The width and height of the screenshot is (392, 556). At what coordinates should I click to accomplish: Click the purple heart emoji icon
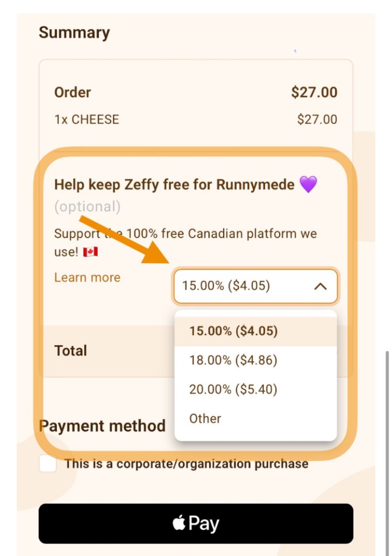[x=308, y=185]
